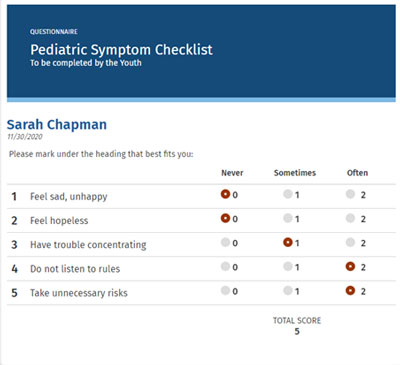The image size is (400, 365).
Task: Mark Sometimes for Feel hopeless
Action: click(288, 218)
